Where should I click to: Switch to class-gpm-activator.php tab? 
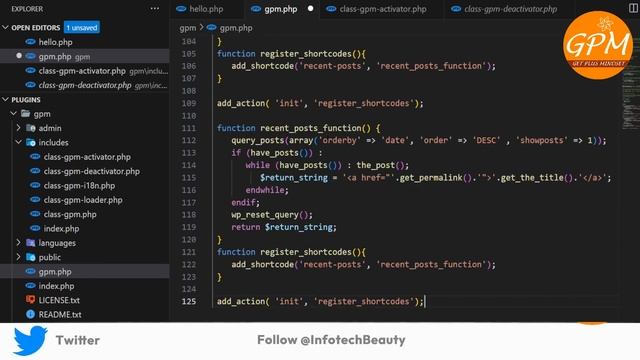tap(382, 9)
